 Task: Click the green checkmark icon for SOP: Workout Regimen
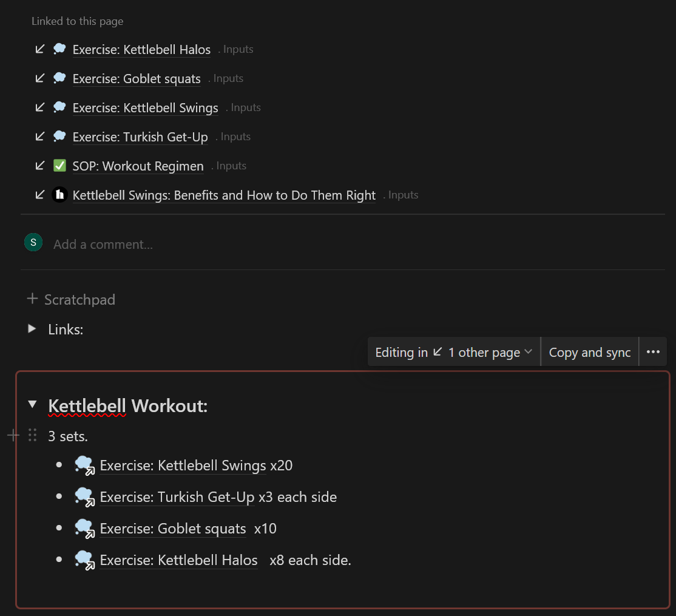59,166
